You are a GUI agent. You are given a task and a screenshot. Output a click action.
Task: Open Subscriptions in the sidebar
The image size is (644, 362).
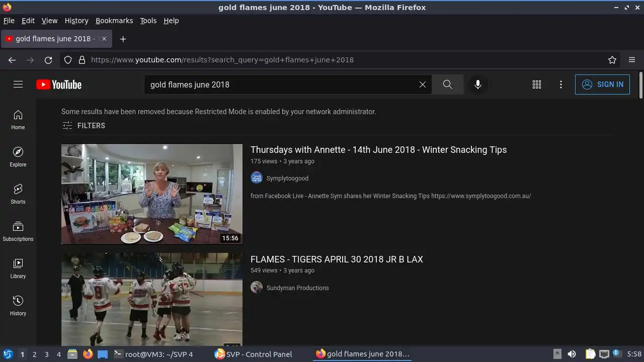(x=18, y=231)
